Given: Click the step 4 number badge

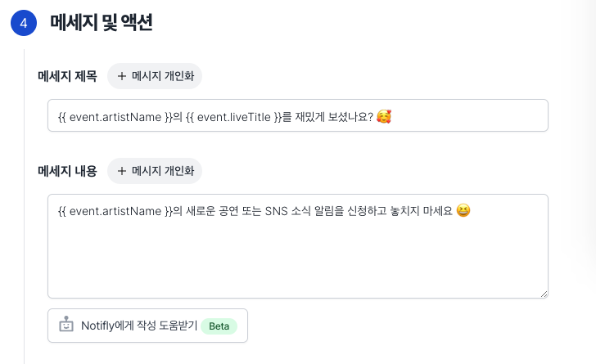Looking at the screenshot, I should [24, 23].
